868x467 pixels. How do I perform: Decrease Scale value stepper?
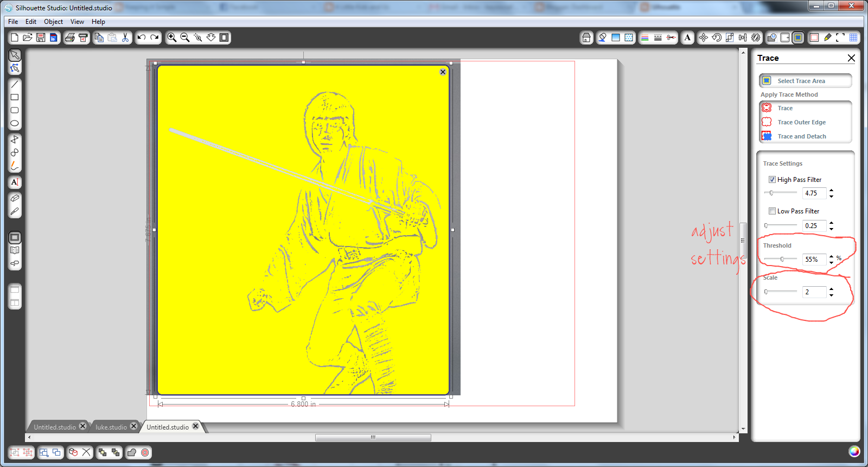(x=831, y=295)
